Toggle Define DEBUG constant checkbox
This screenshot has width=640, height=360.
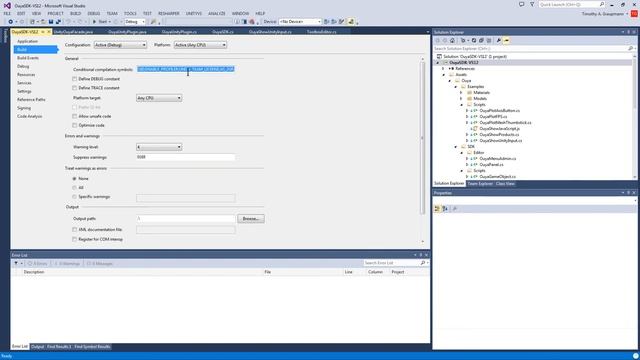click(x=74, y=79)
